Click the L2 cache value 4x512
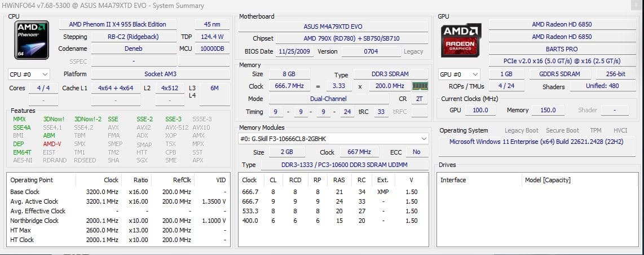Viewport: 644px width, 255px height. (x=170, y=88)
